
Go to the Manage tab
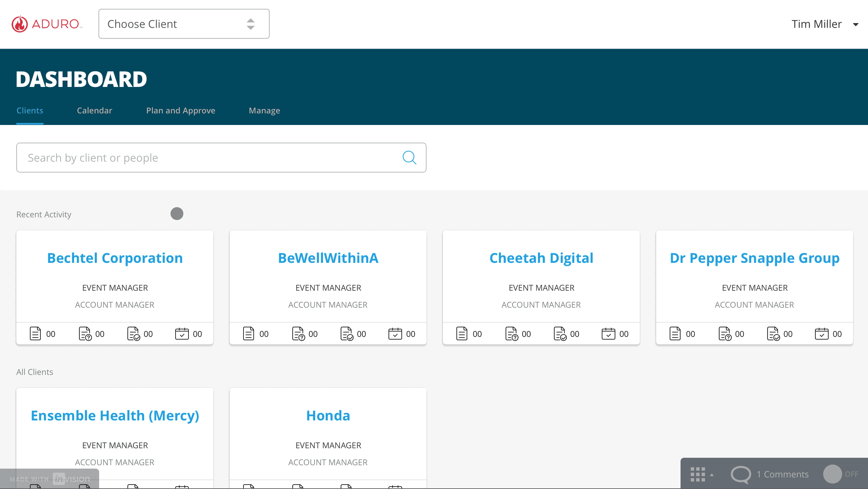[264, 111]
